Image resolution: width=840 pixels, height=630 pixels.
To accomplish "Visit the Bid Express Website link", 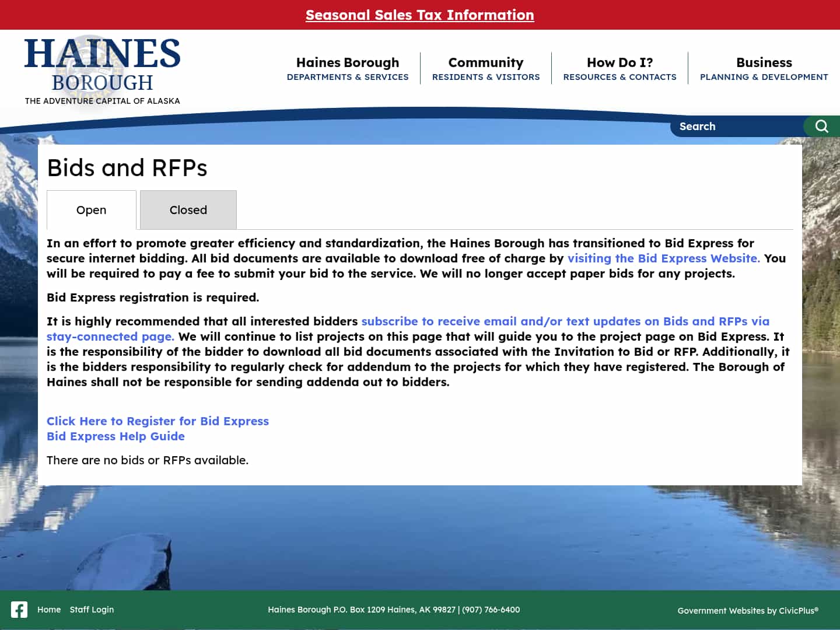I will [663, 258].
